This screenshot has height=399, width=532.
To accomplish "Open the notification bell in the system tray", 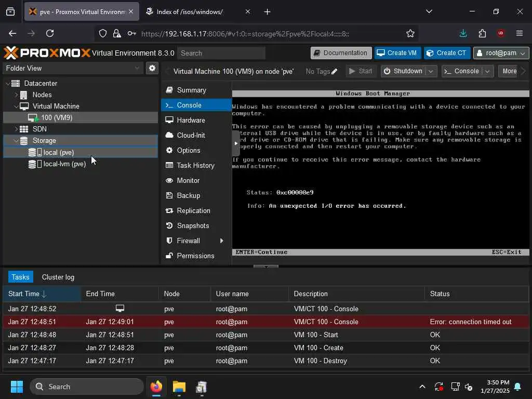I will point(518,387).
